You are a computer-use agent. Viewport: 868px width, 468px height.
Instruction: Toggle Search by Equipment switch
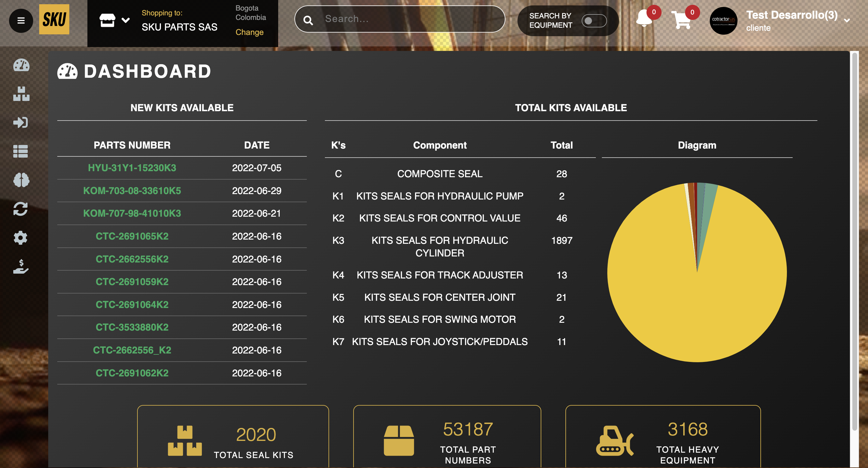tap(594, 20)
